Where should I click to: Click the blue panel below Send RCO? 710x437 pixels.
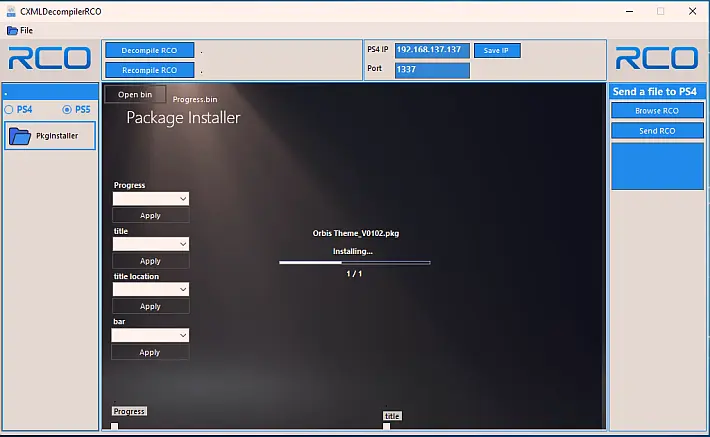pyautogui.click(x=657, y=166)
